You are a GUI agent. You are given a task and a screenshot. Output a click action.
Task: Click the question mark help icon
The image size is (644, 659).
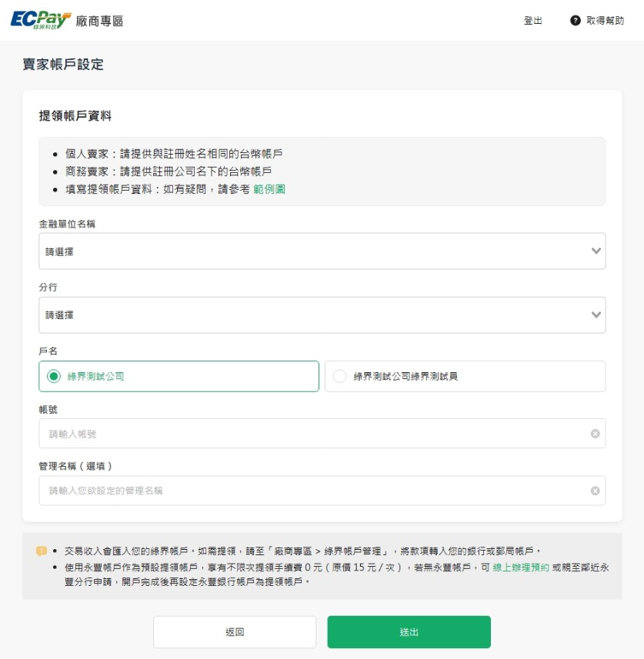[575, 21]
